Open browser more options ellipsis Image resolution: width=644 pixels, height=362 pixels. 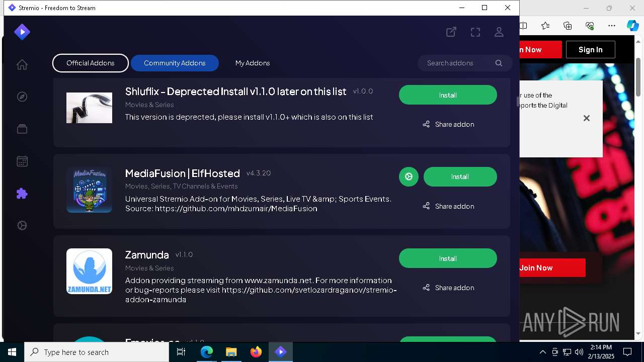612,26
